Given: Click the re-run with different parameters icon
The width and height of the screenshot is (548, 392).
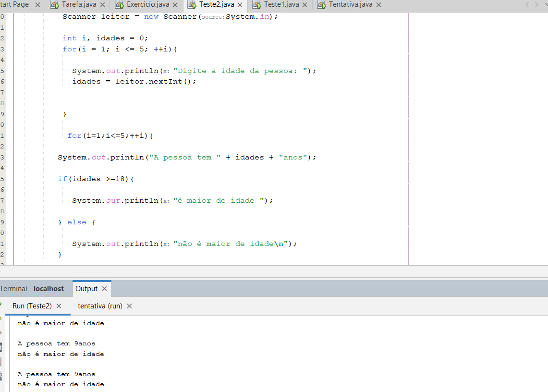Looking at the screenshot, I should tap(4, 318).
